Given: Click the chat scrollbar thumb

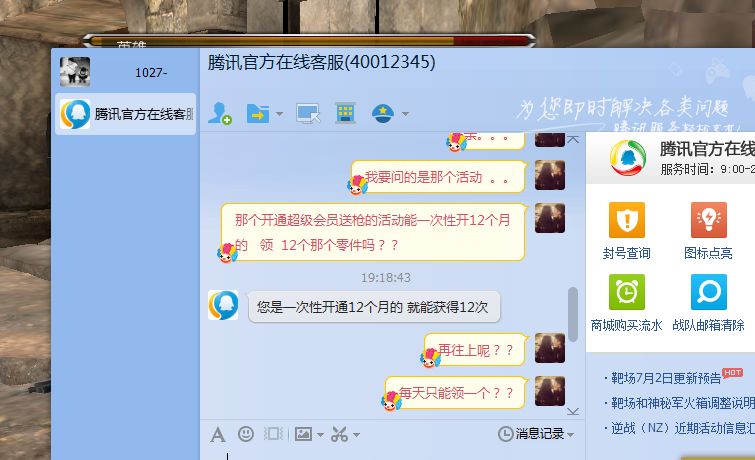Looking at the screenshot, I should click(573, 314).
